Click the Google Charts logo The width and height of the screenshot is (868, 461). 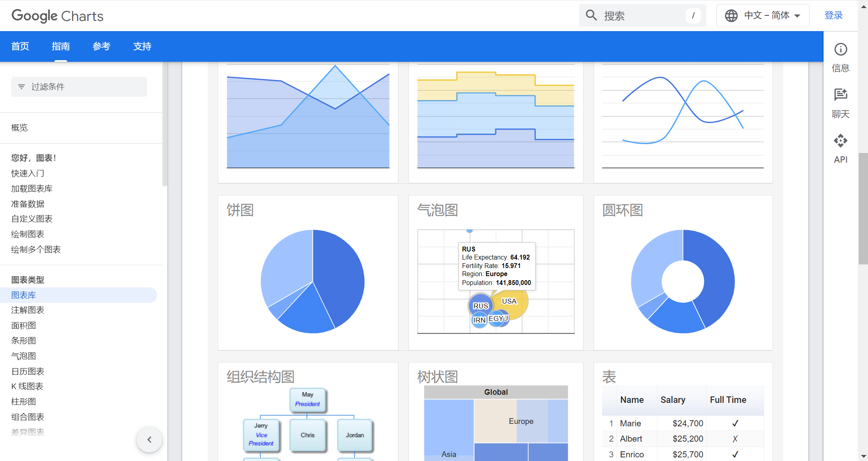(57, 16)
